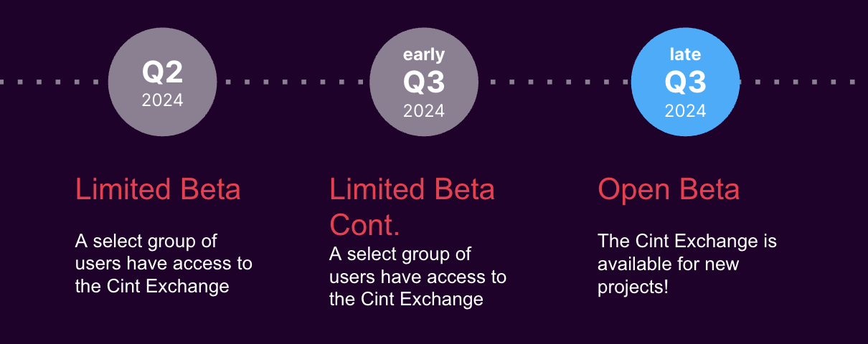
Task: Open the Open Beta heading
Action: point(669,190)
